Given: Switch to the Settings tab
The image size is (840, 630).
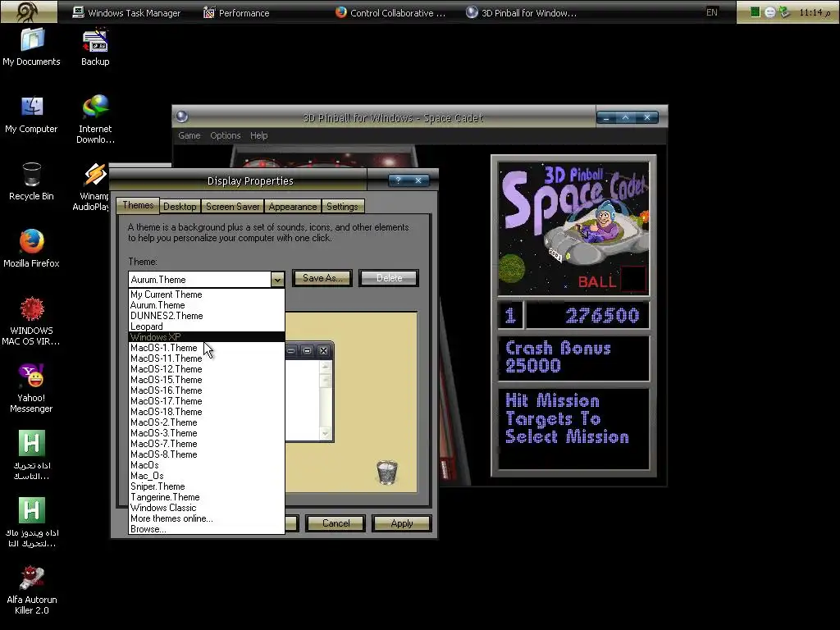Looking at the screenshot, I should 342,207.
